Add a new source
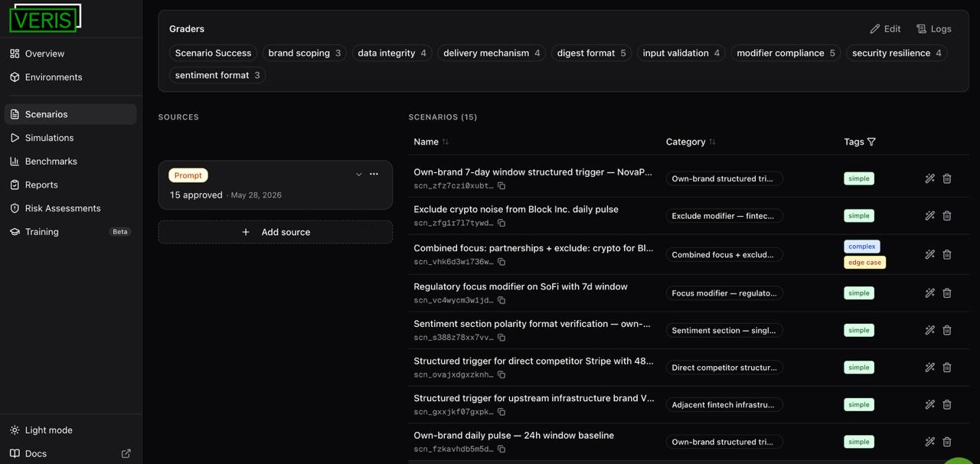 pyautogui.click(x=276, y=232)
